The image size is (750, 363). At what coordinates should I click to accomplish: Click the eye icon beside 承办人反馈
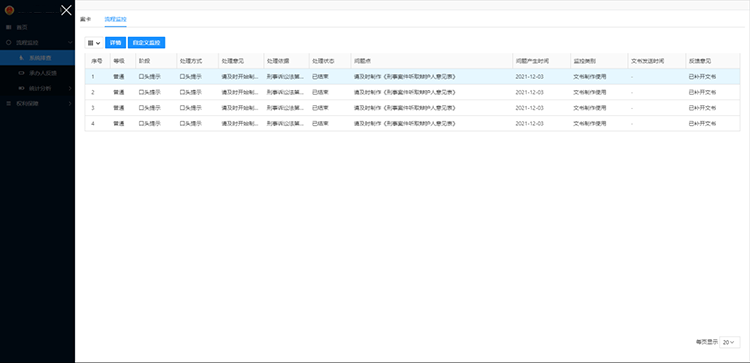(21, 73)
